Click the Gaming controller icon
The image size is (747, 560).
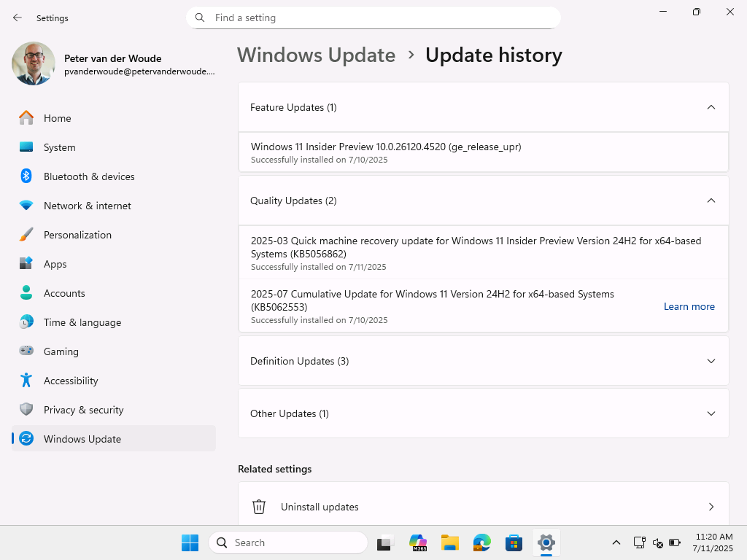click(26, 351)
